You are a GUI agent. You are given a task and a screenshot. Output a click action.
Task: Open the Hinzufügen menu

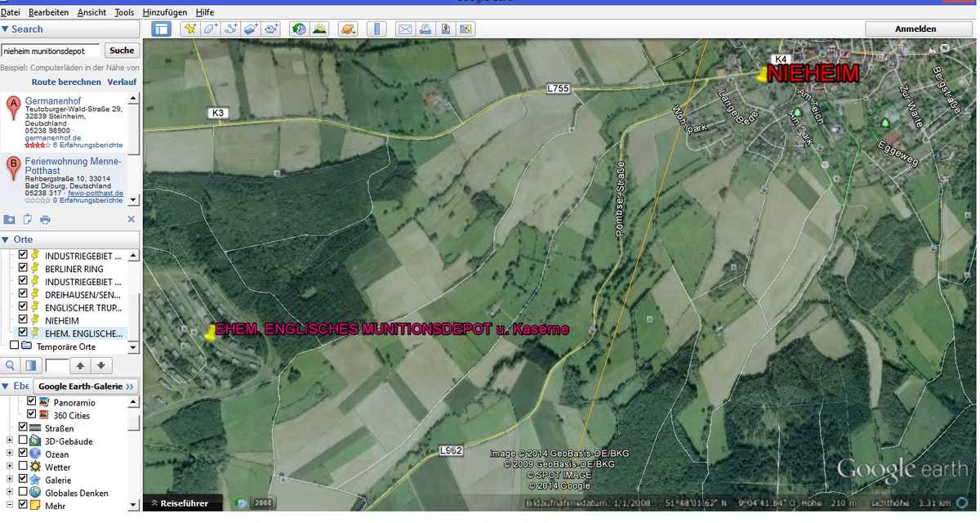point(164,12)
